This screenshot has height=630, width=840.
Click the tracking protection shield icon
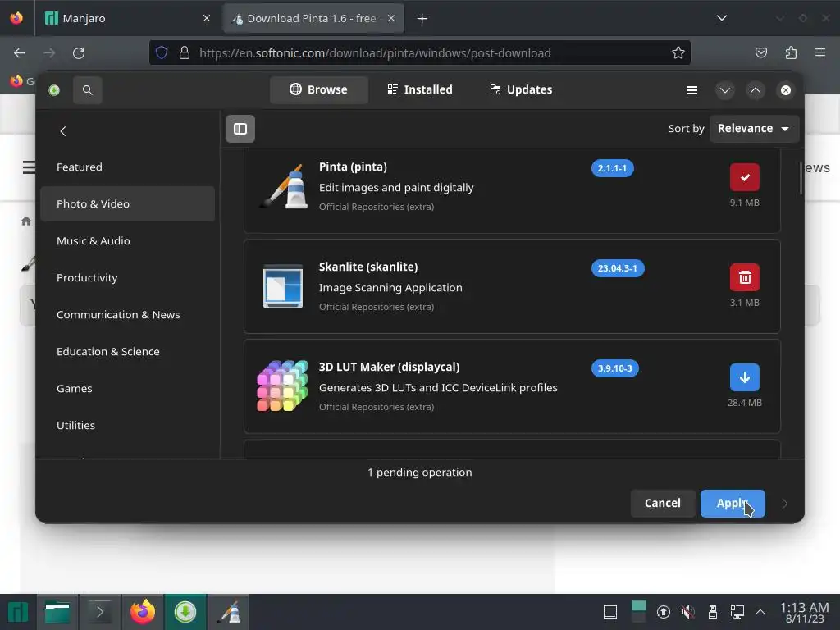[162, 52]
